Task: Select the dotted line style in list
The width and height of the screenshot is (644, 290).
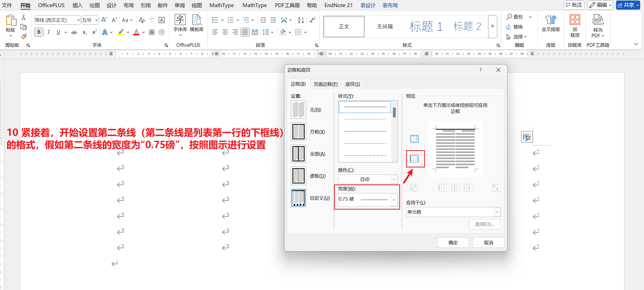Action: (365, 119)
